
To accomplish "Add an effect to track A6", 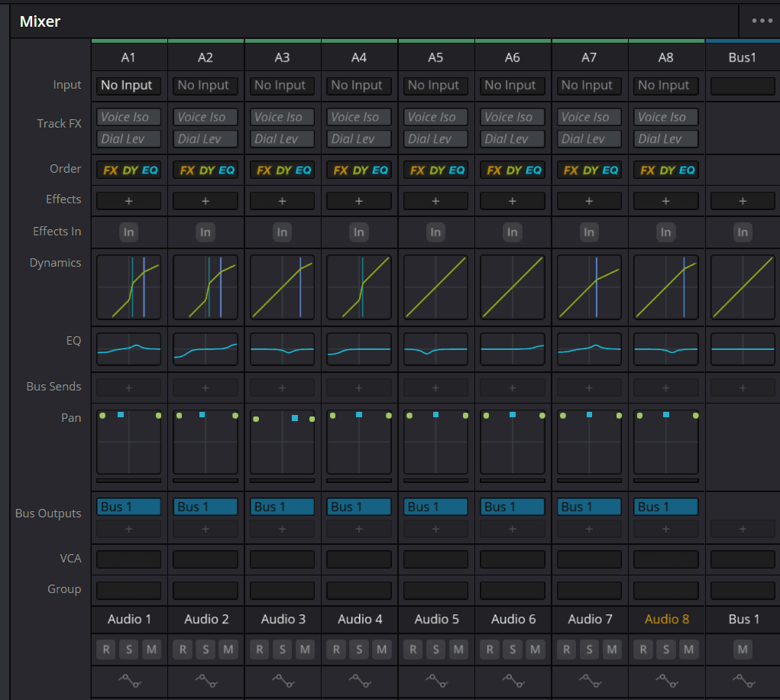I will pyautogui.click(x=513, y=200).
